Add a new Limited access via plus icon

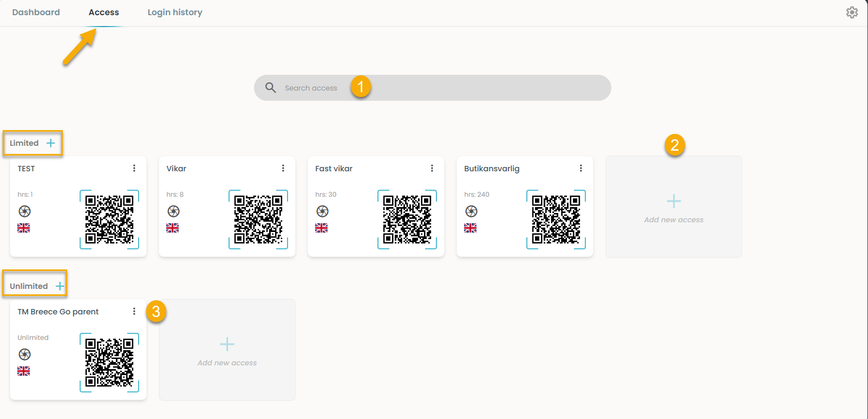pyautogui.click(x=50, y=143)
